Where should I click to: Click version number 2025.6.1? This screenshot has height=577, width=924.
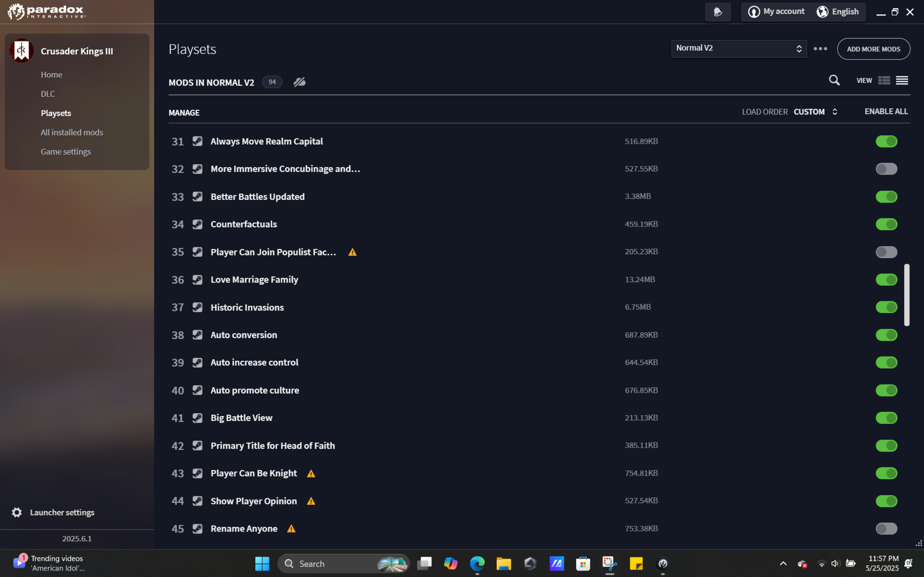77,539
